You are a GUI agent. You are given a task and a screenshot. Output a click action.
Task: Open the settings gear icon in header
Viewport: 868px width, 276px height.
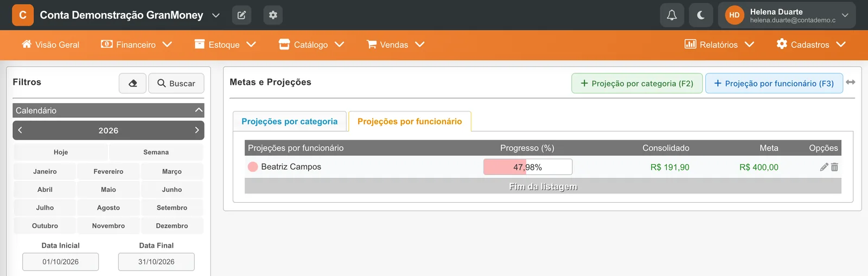[x=273, y=15]
